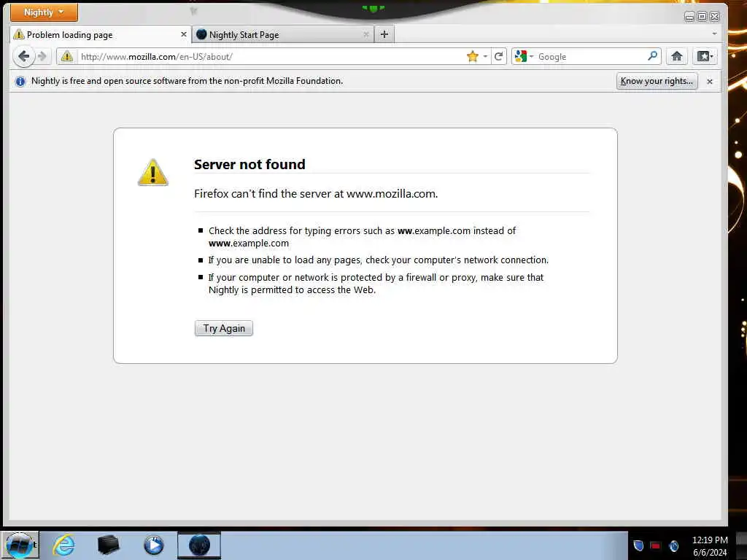
Task: Open the black folder taskbar icon
Action: click(108, 545)
